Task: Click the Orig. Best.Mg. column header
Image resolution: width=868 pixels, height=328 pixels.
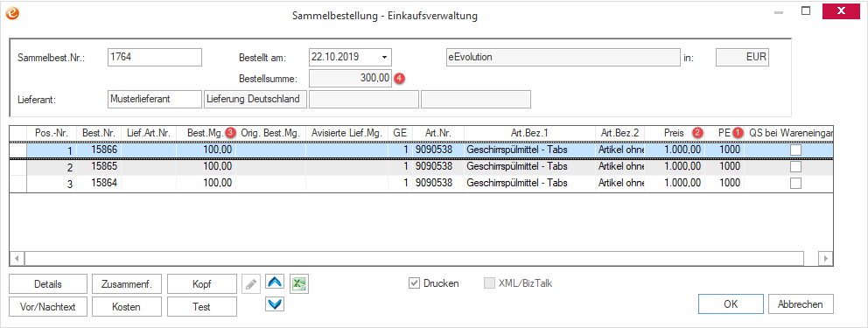Action: (x=270, y=133)
